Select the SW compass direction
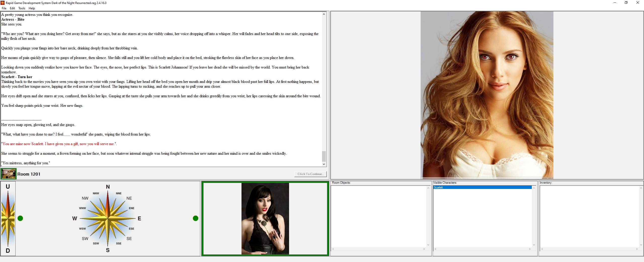This screenshot has width=644, height=262. click(85, 239)
